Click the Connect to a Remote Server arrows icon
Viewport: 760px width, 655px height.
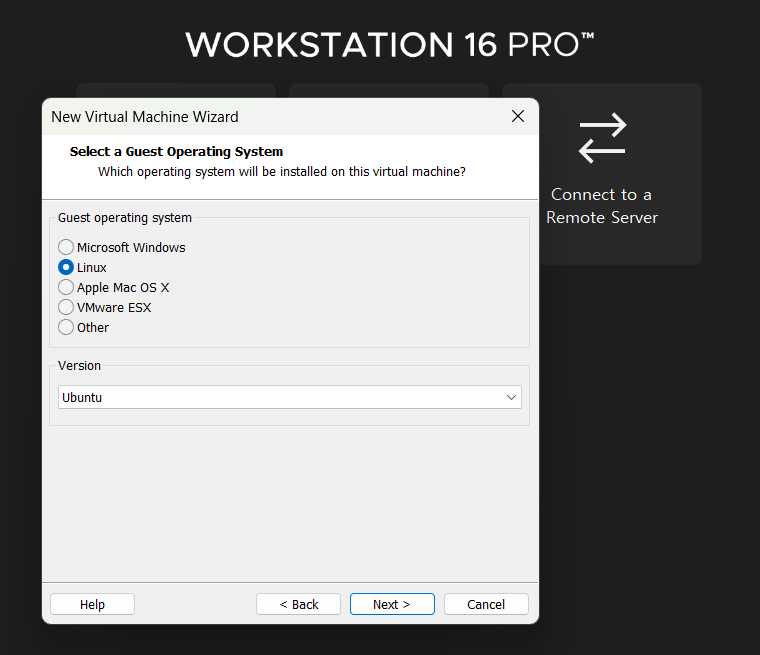(602, 138)
